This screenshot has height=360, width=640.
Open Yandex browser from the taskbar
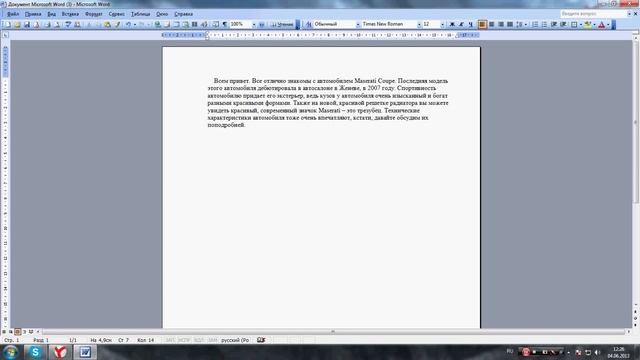60,352
